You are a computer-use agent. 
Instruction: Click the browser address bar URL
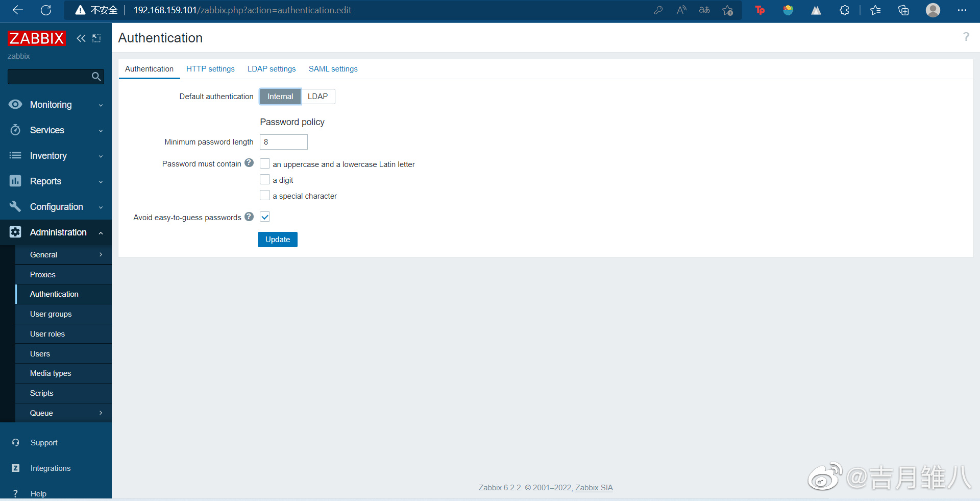(242, 10)
